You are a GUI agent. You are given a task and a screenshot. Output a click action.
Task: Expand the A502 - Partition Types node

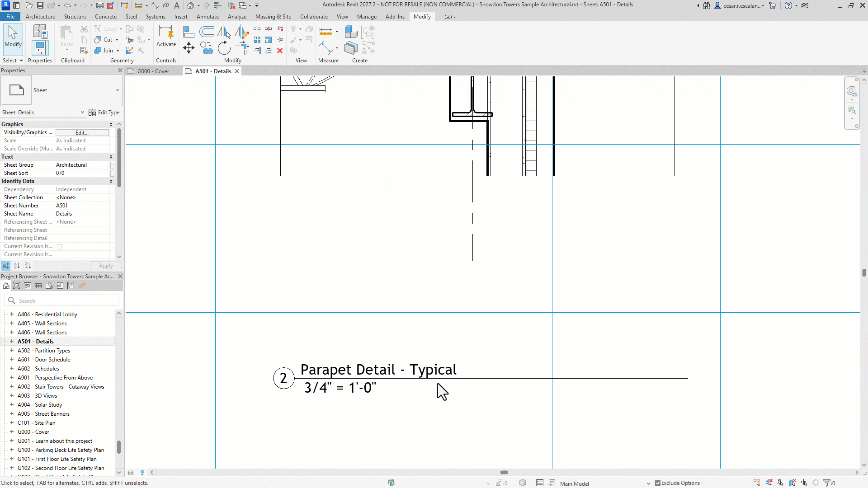[x=12, y=351]
